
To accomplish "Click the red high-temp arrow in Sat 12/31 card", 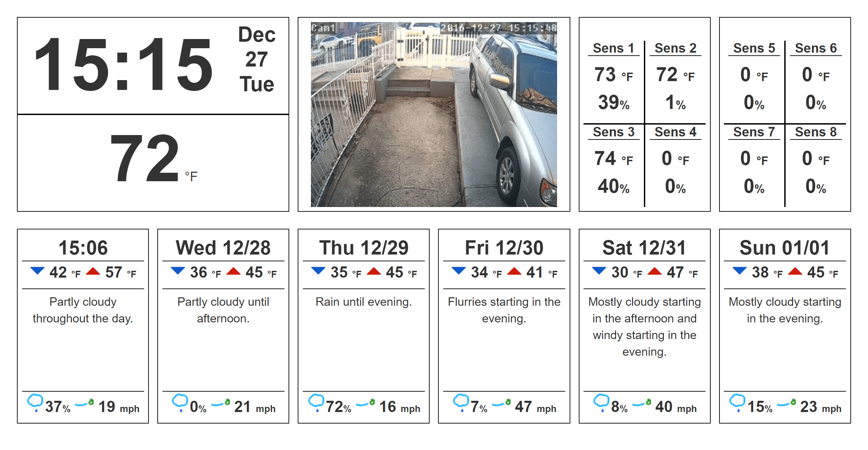I will pos(655,271).
